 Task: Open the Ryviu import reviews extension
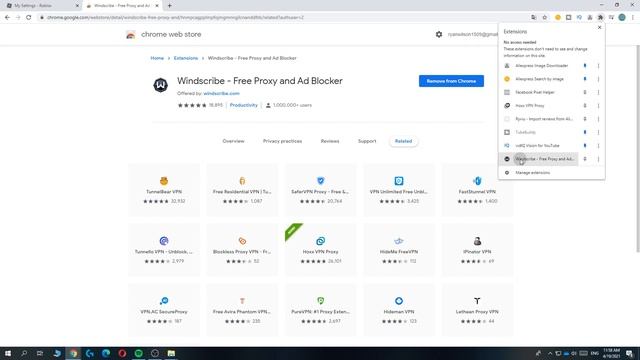[x=538, y=119]
